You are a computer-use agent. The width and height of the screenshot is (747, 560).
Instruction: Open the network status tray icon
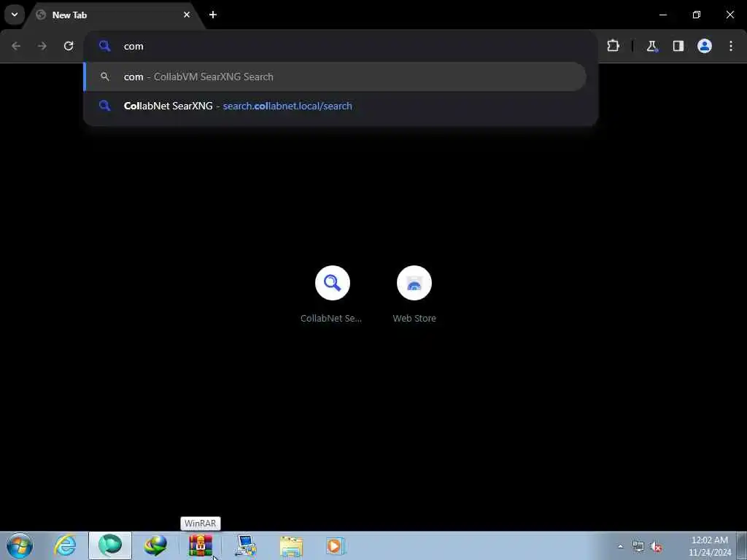[x=638, y=547]
